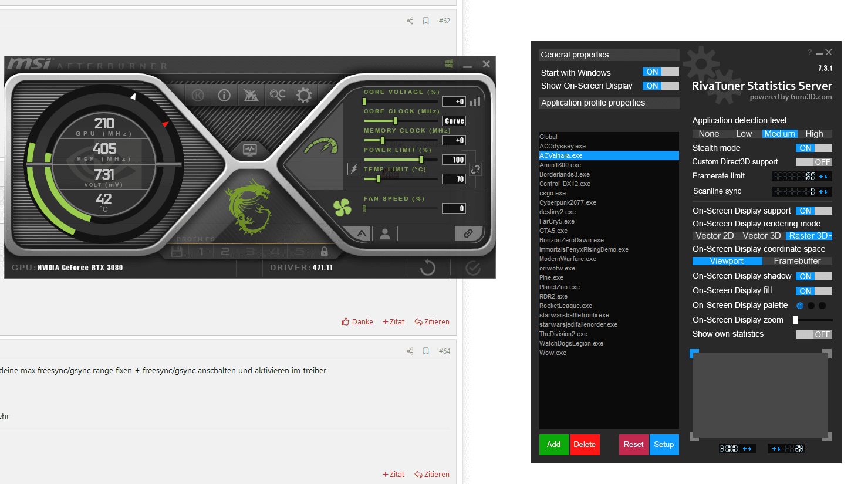
Task: Select Cyberpunk2077.exe profile
Action: 609,202
